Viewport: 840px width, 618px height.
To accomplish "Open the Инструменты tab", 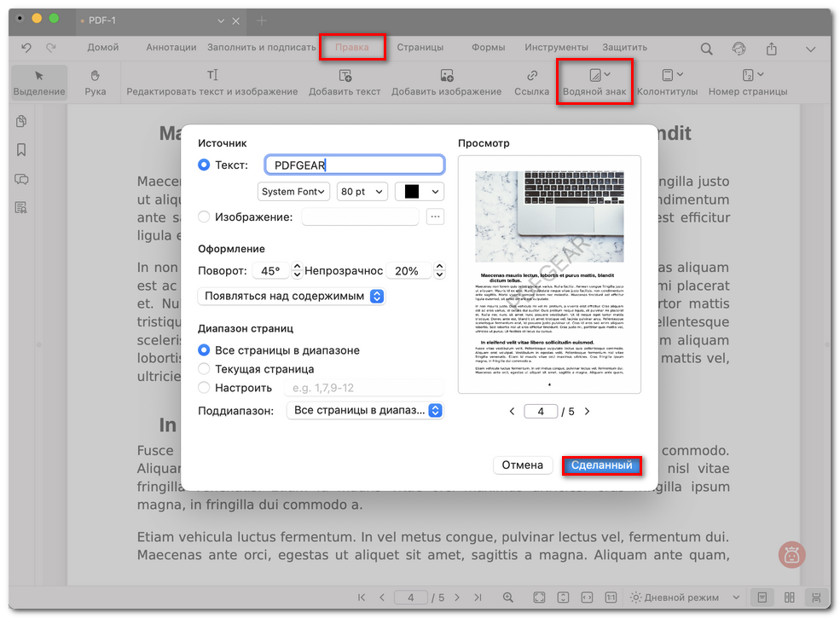I will (x=556, y=47).
